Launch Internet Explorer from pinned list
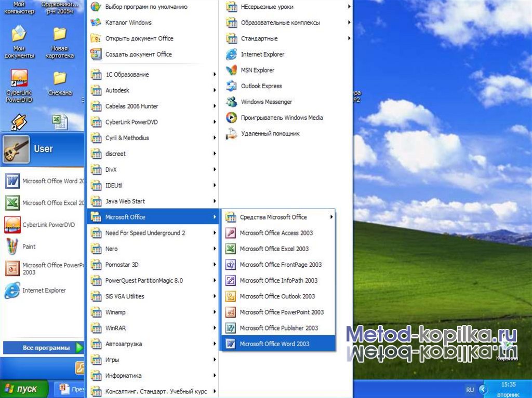 [x=44, y=291]
